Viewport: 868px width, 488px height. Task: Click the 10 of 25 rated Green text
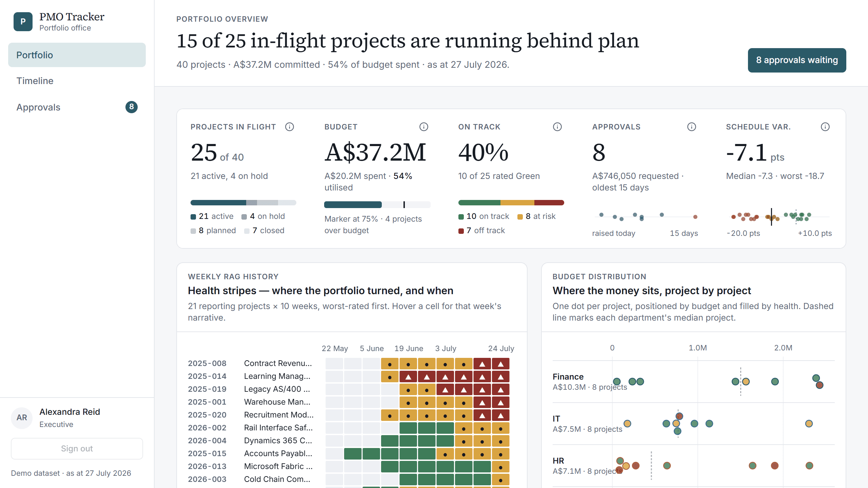[x=499, y=176]
